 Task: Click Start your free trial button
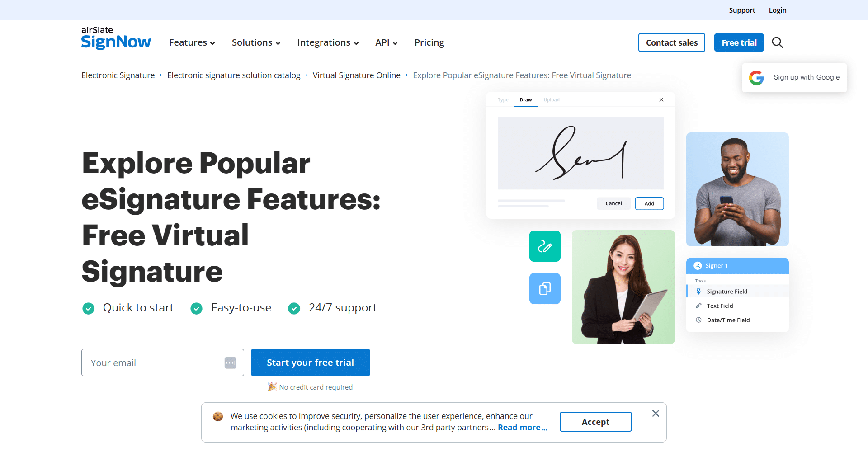(x=311, y=363)
